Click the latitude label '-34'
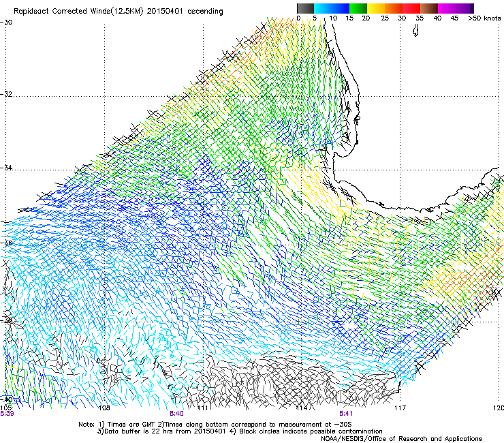Screen dimensions: 504x443 pos(6,168)
